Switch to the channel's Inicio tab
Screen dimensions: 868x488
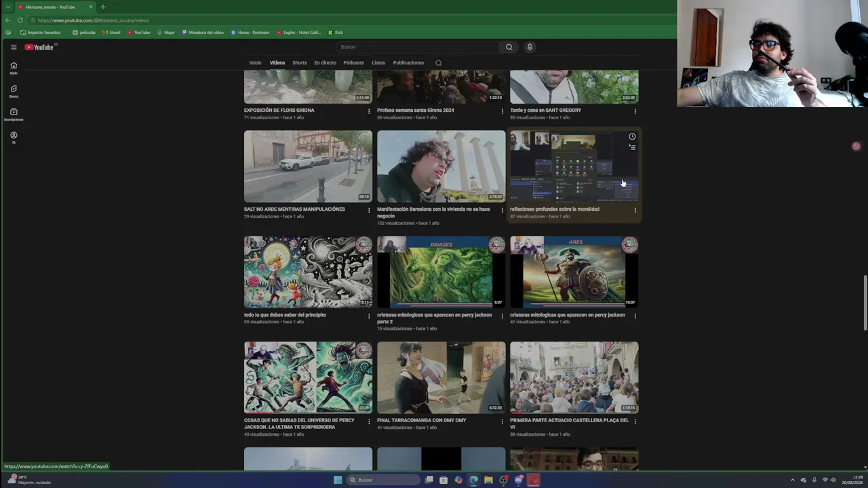(255, 63)
